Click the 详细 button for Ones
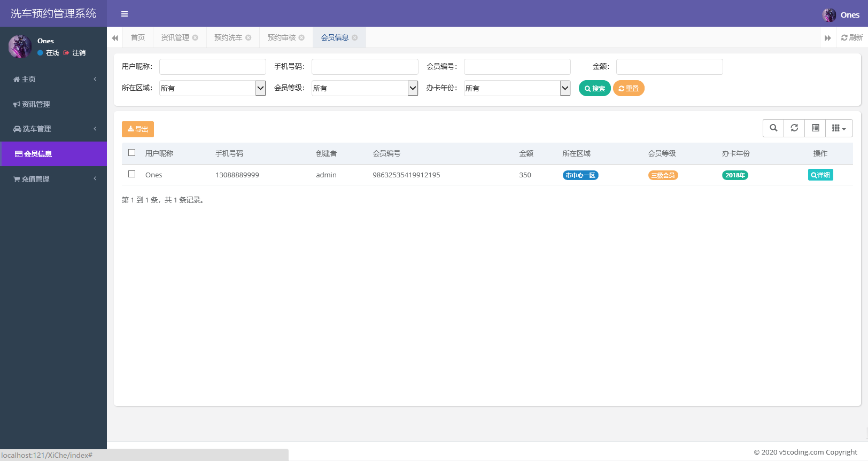The height and width of the screenshot is (461, 868). [820, 175]
